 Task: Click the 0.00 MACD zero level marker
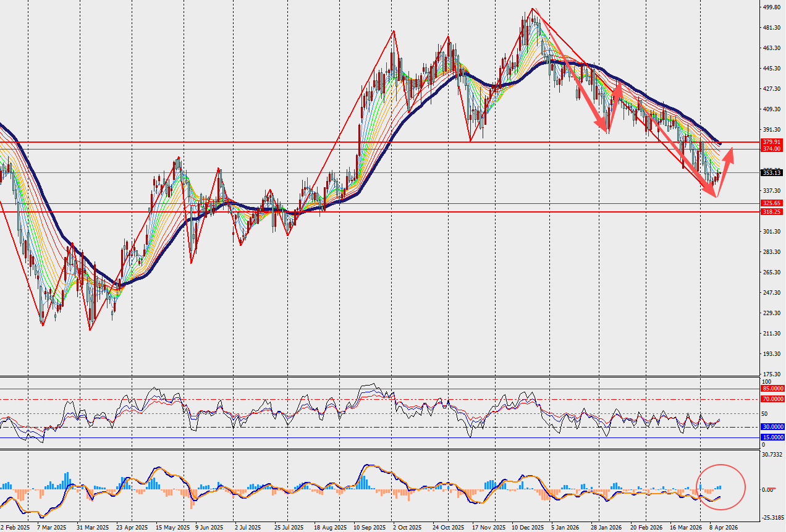pyautogui.click(x=768, y=489)
